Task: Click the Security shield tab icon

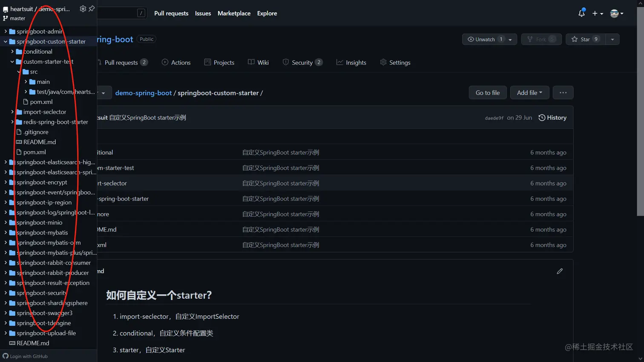Action: [285, 62]
